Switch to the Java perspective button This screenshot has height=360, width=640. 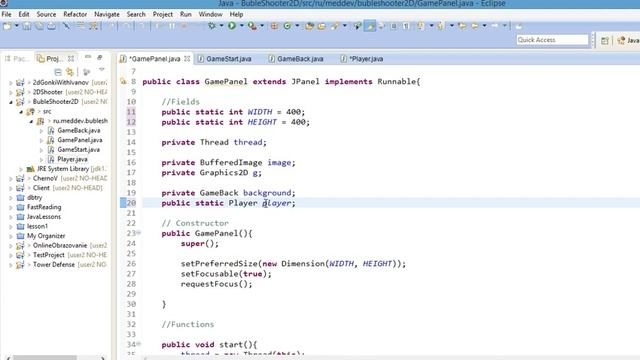(629, 40)
